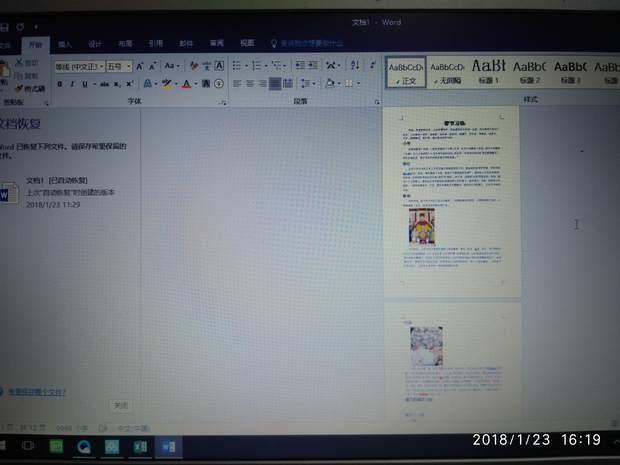Screen dimensions: 620x465
Task: Undo from quick access toolbar
Action: point(20,27)
